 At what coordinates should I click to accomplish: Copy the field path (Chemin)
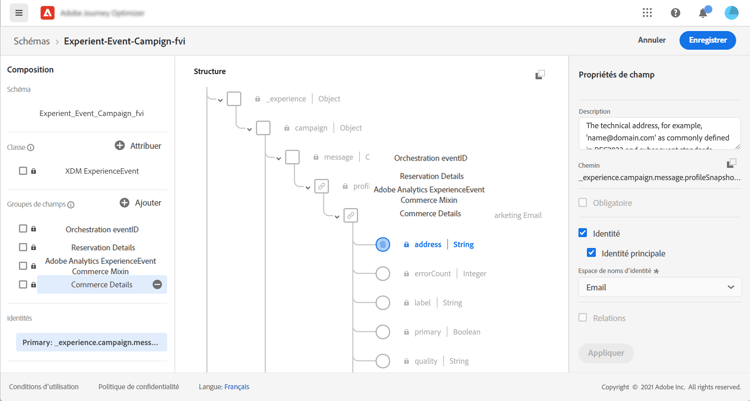[731, 164]
